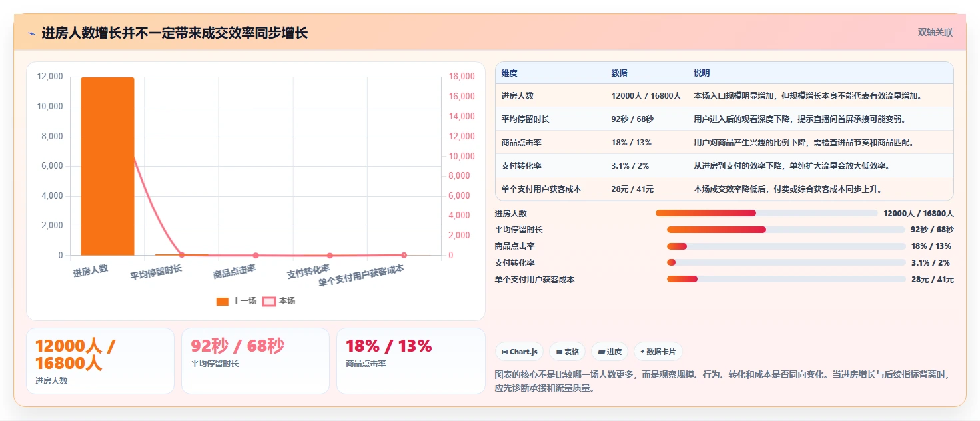This screenshot has width=980, height=421.
Task: Click the 维度 column header in the table
Action: (509, 73)
